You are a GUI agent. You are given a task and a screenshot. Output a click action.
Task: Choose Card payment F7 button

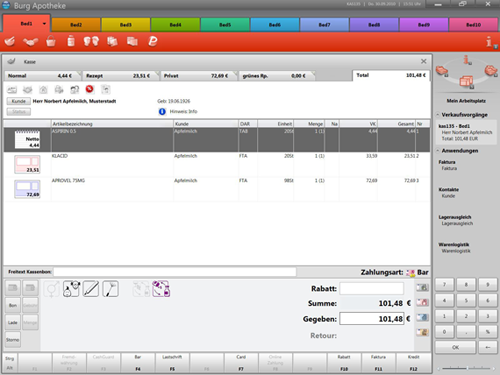[241, 363]
